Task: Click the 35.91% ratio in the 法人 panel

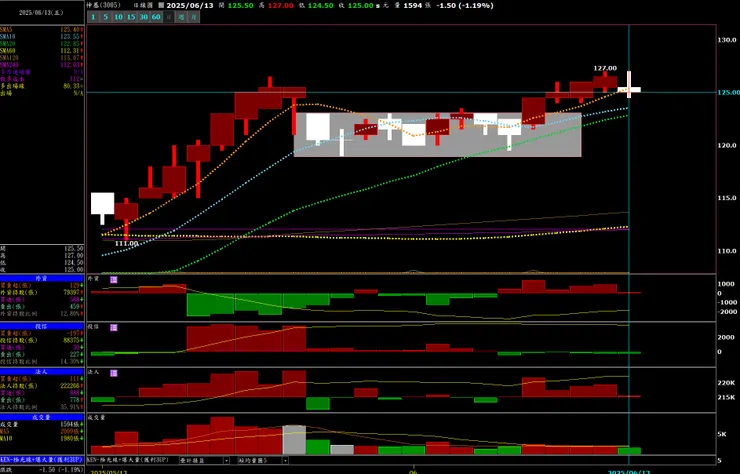Action: [71, 407]
